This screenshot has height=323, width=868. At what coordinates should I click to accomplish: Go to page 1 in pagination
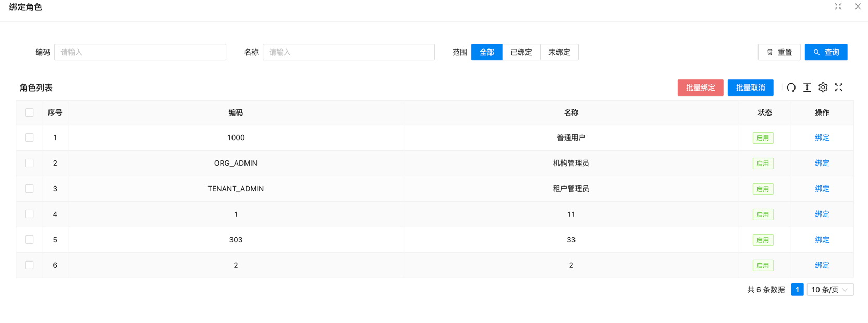(x=797, y=290)
